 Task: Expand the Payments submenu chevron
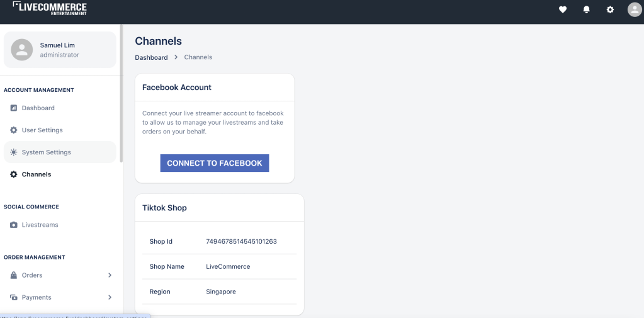coord(110,297)
